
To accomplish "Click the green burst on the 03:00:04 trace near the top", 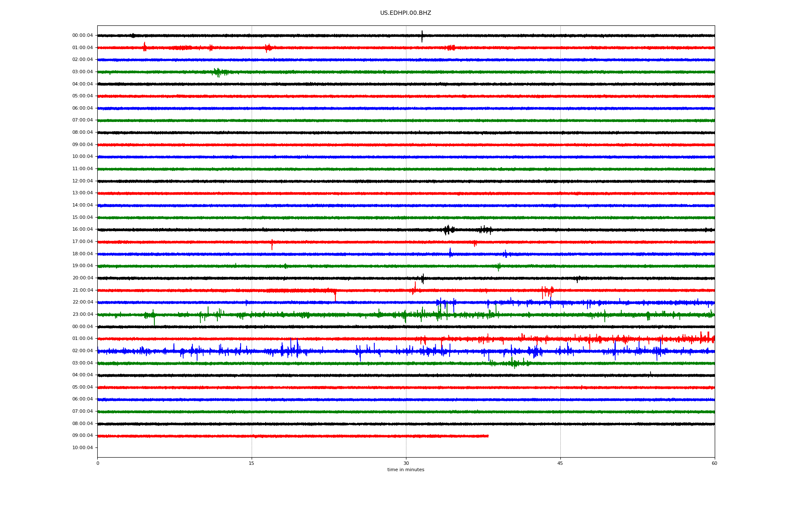I will click(217, 72).
